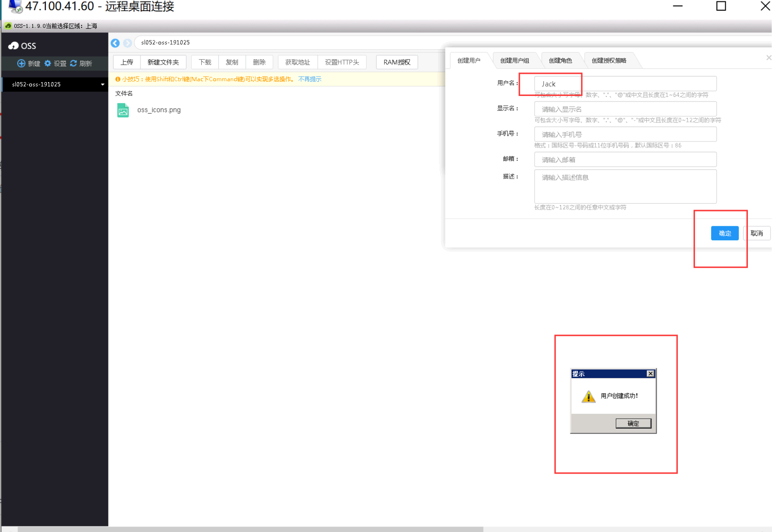772x532 pixels.
Task: Click the 取消 cancel button
Action: pos(757,233)
